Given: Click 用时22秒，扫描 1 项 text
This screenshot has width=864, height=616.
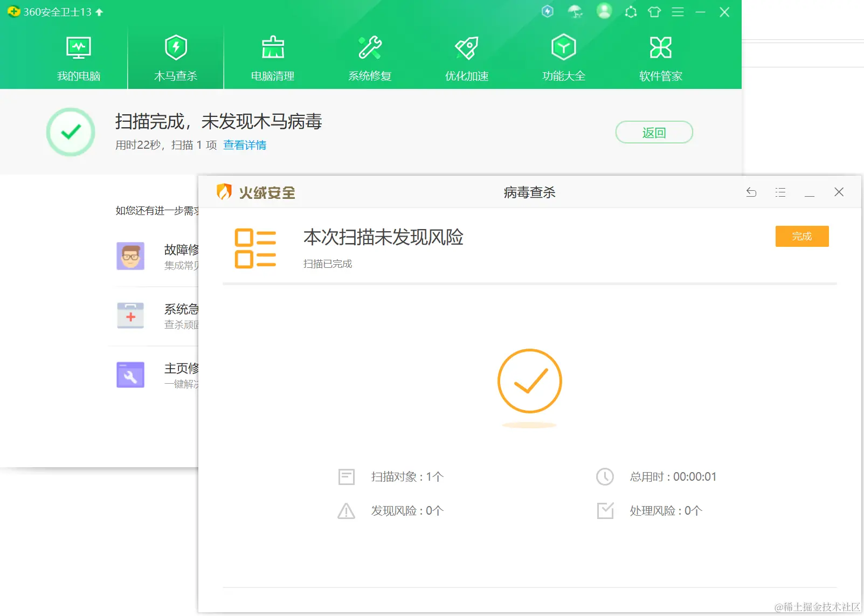Looking at the screenshot, I should click(166, 145).
